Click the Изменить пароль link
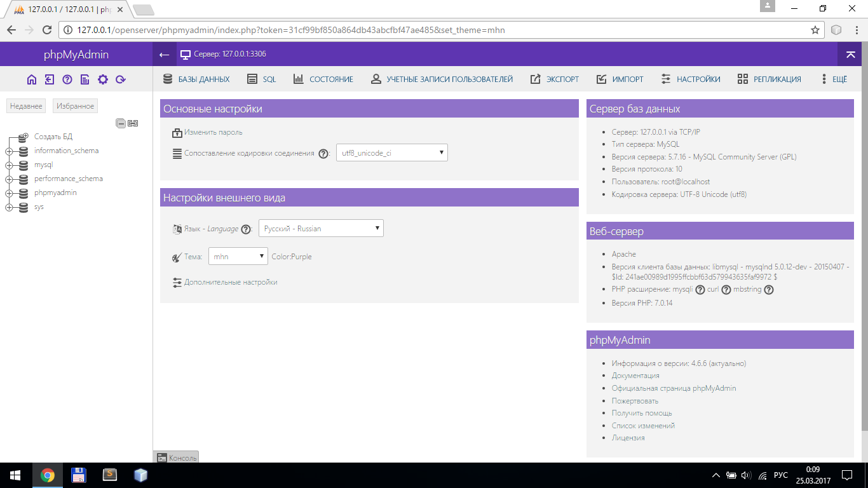The height and width of the screenshot is (488, 868). [213, 133]
